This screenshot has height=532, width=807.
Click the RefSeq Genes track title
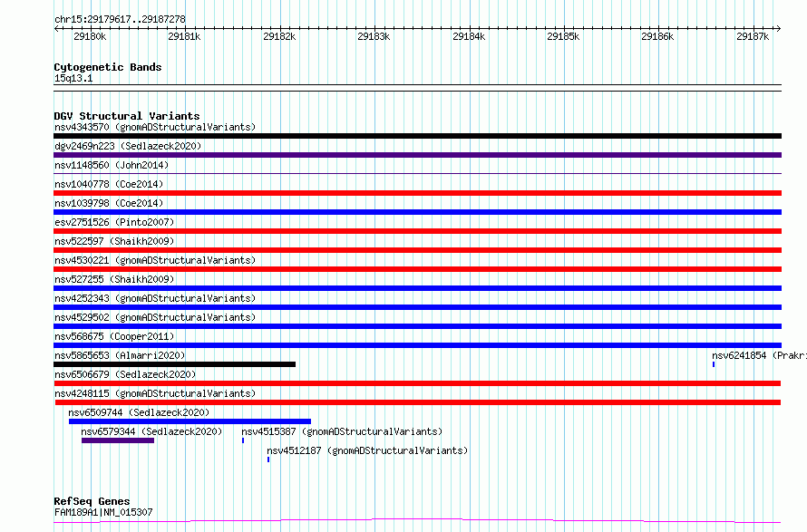[92, 502]
